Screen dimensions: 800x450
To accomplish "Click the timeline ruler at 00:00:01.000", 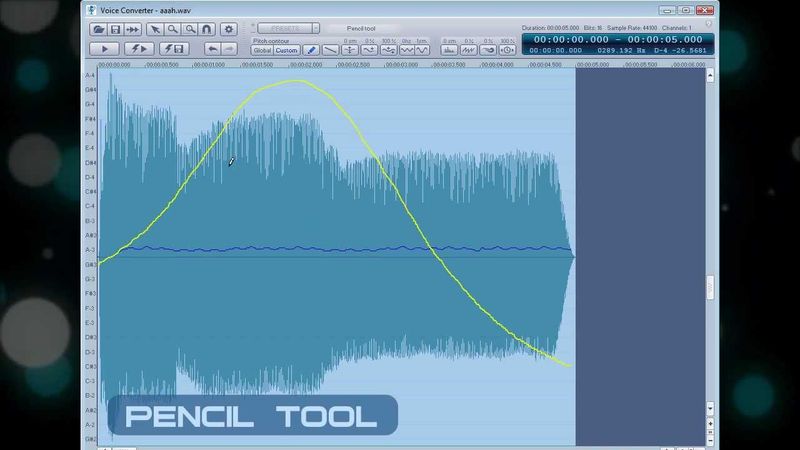I will [x=209, y=65].
